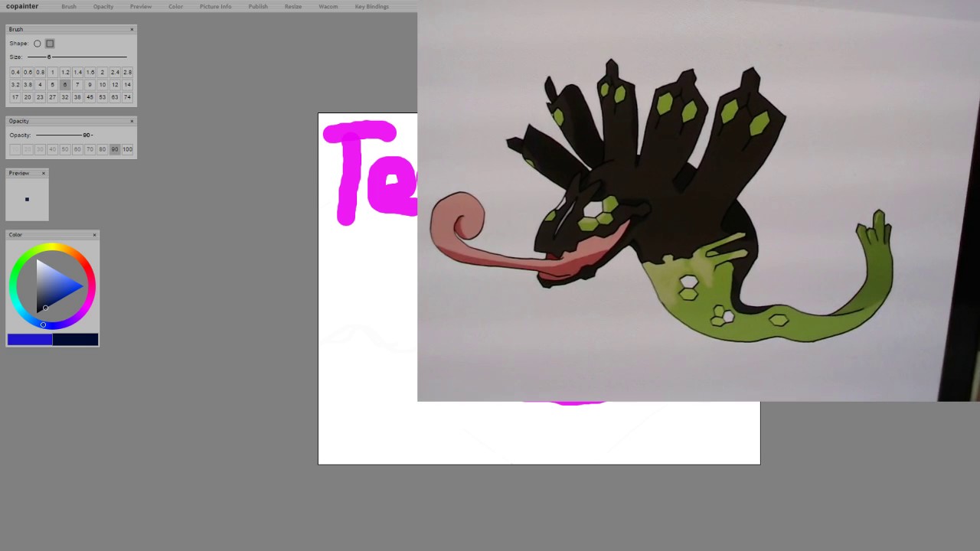Choose the highlighted size 6 button
The height and width of the screenshot is (551, 980).
[x=65, y=85]
